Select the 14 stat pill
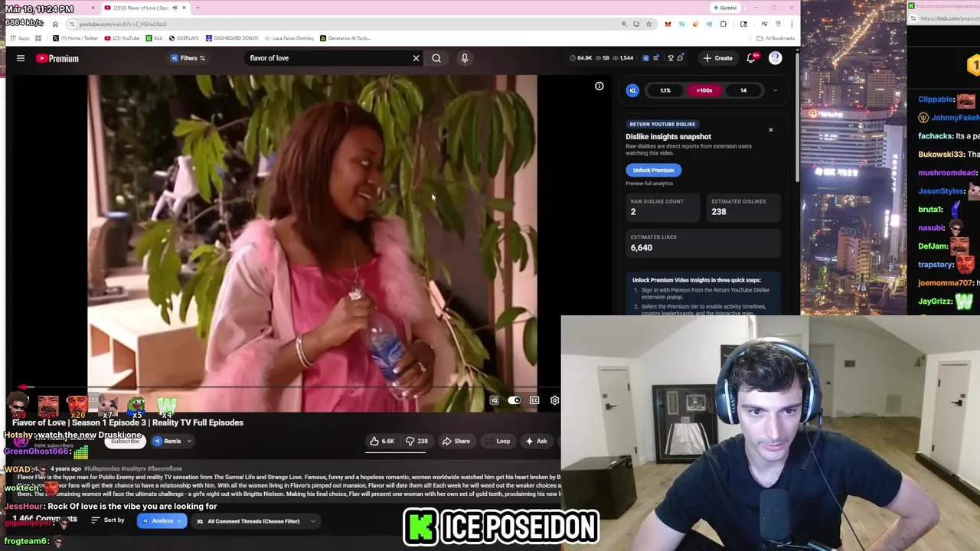980x551 pixels. (743, 90)
